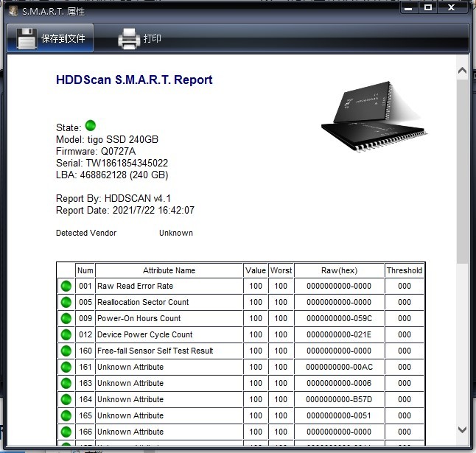Click the Raw Read Error Rate attribute name
This screenshot has height=453, width=476.
point(135,286)
